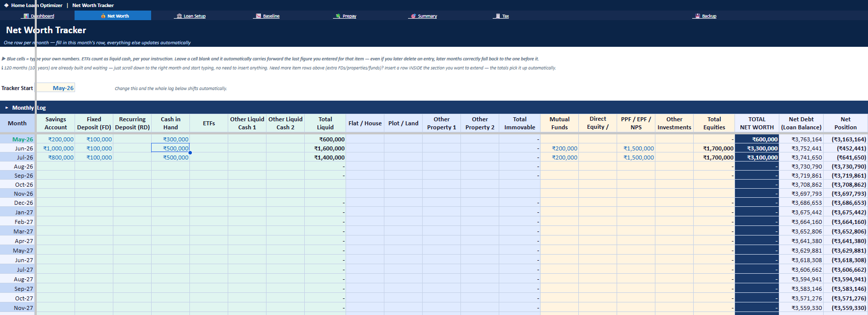Screen dimensions: 868x315
Task: Select the Other Property 1 header
Action: click(x=441, y=123)
